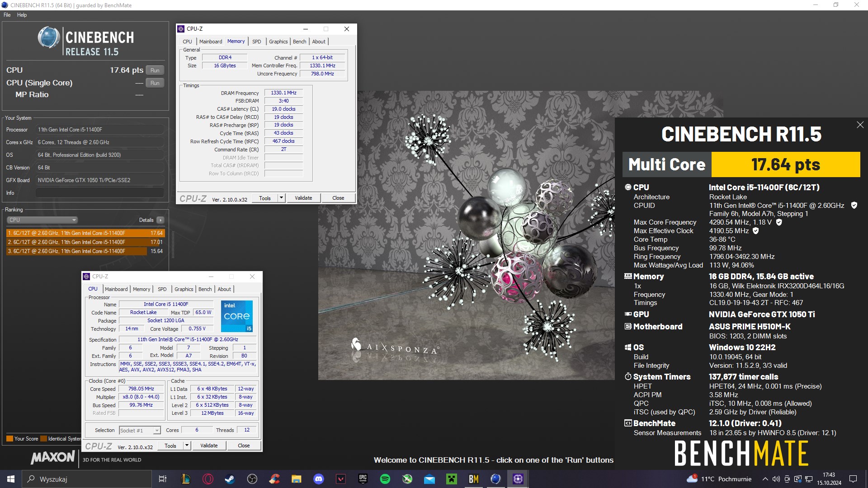This screenshot has width=868, height=488.
Task: Open About tab in lower CPU-Z window
Action: pyautogui.click(x=224, y=289)
